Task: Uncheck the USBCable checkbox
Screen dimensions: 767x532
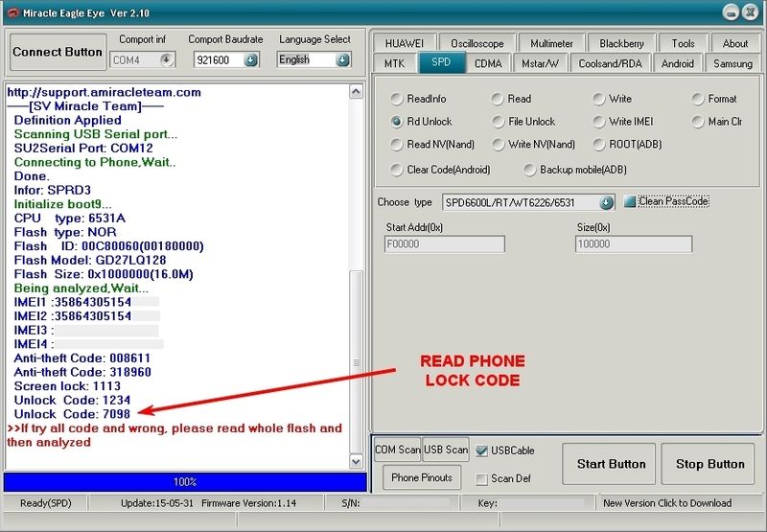Action: pos(482,451)
